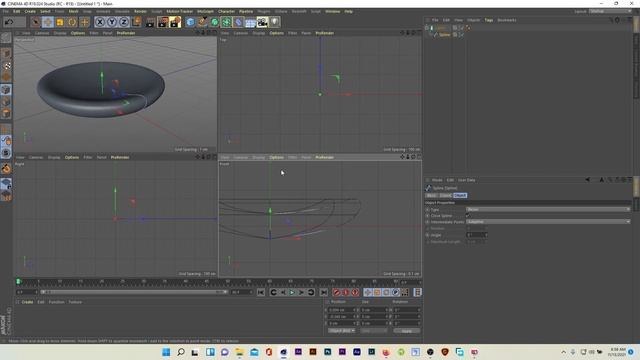Click the green timeline playhead marker
Viewport: 640px width, 360px height.
click(x=18, y=282)
